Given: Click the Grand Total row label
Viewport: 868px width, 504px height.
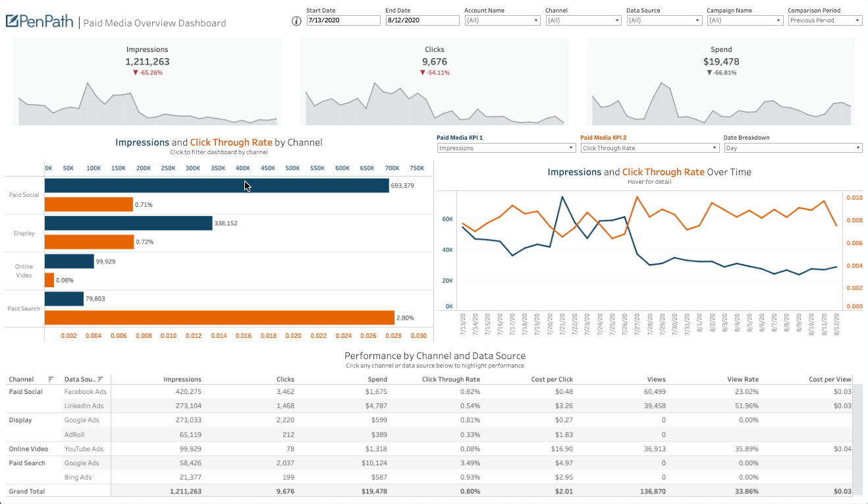Looking at the screenshot, I should click(x=27, y=491).
